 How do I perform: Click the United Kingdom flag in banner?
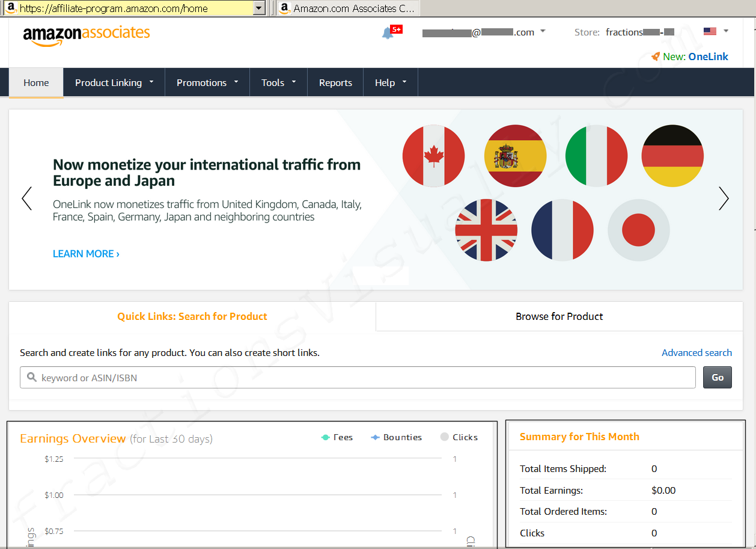(x=486, y=230)
